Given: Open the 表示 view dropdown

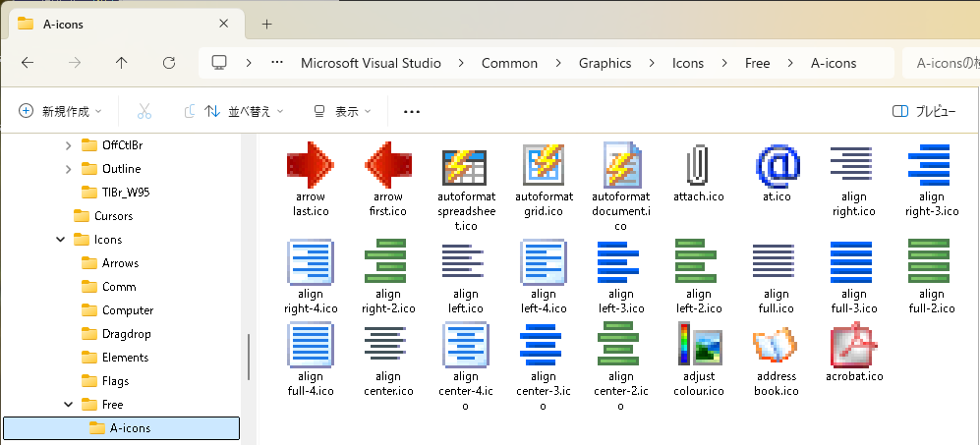Looking at the screenshot, I should click(x=342, y=112).
